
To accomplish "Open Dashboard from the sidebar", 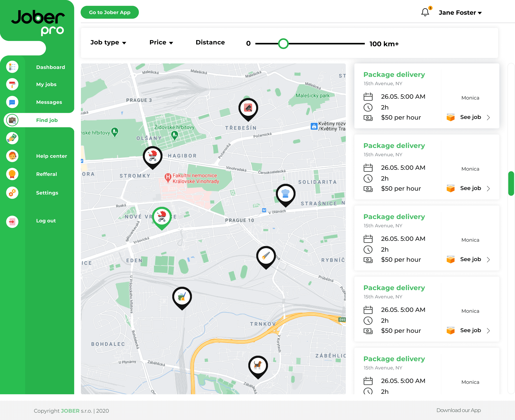I will click(50, 67).
